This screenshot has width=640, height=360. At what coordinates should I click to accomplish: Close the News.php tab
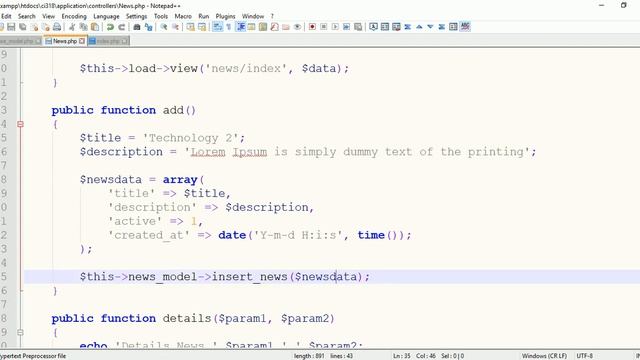tap(82, 41)
